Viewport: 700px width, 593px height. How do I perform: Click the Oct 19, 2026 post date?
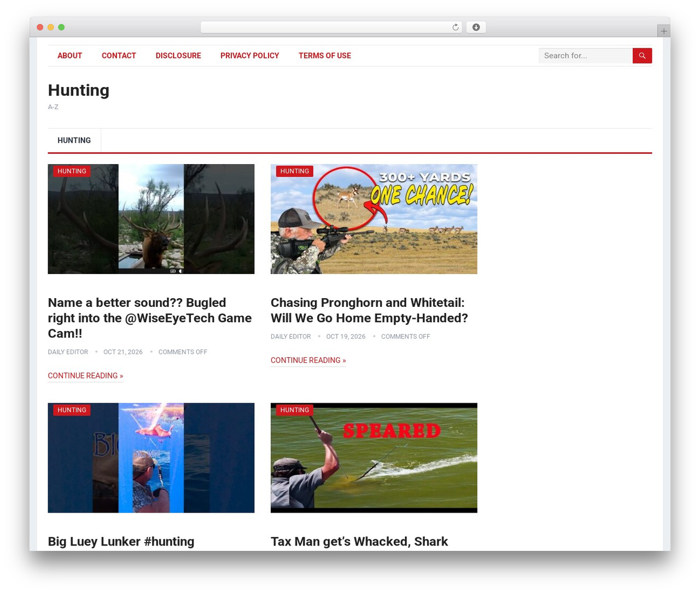pyautogui.click(x=346, y=337)
